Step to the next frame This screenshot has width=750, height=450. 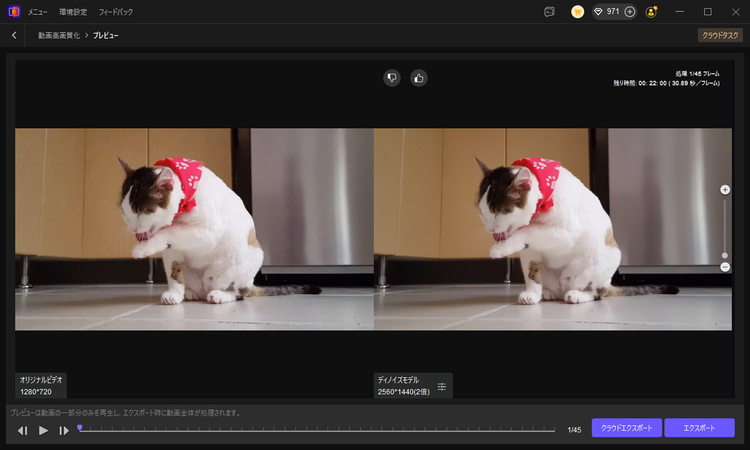[64, 430]
